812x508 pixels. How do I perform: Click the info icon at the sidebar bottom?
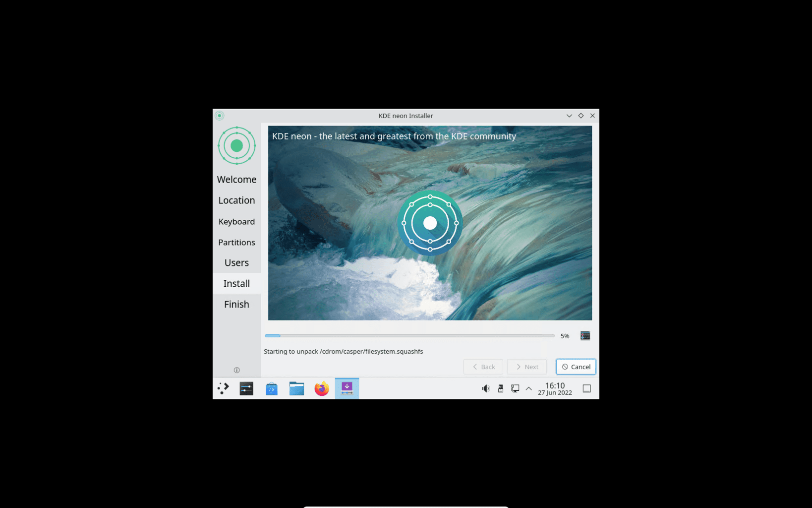[236, 370]
